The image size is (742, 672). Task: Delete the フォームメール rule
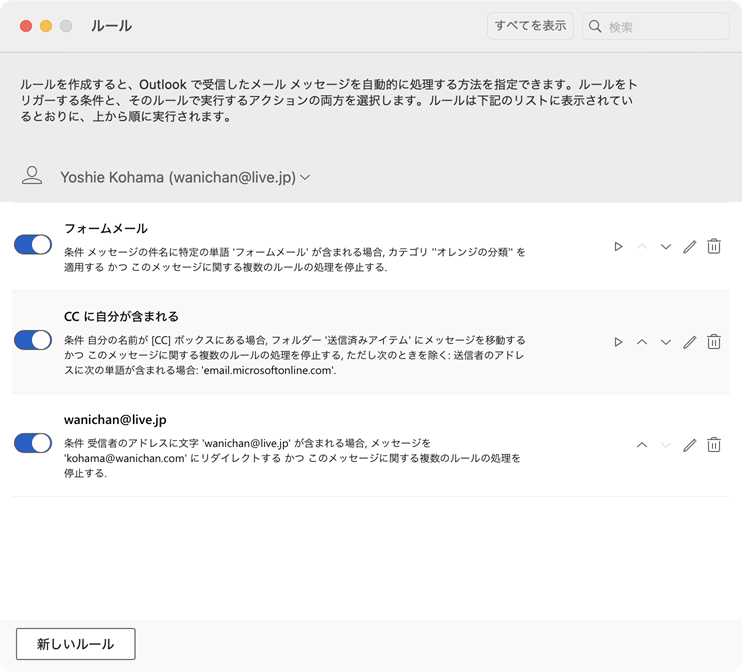pyautogui.click(x=714, y=246)
